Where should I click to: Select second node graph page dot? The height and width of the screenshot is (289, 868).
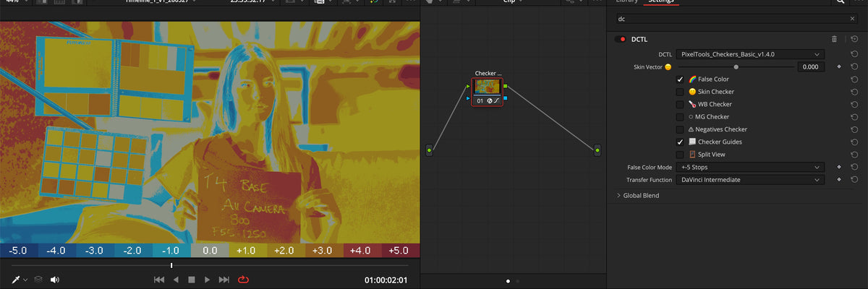517,280
